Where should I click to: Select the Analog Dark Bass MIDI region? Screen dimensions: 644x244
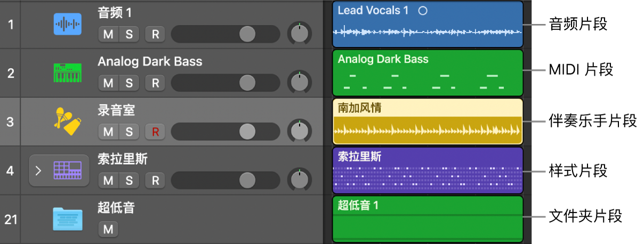click(x=428, y=72)
